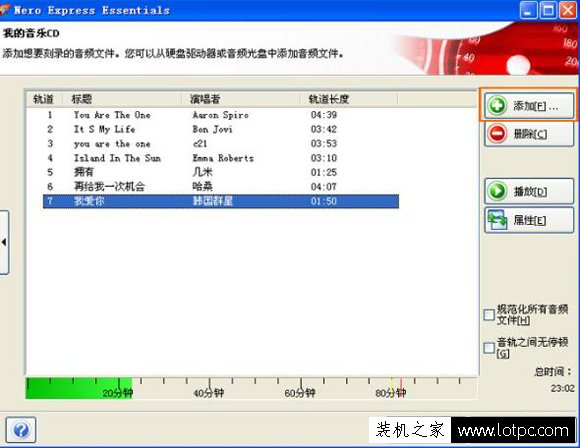Viewport: 580px width, 448px height.
Task: Click the red minus Delete icon
Action: 497,134
